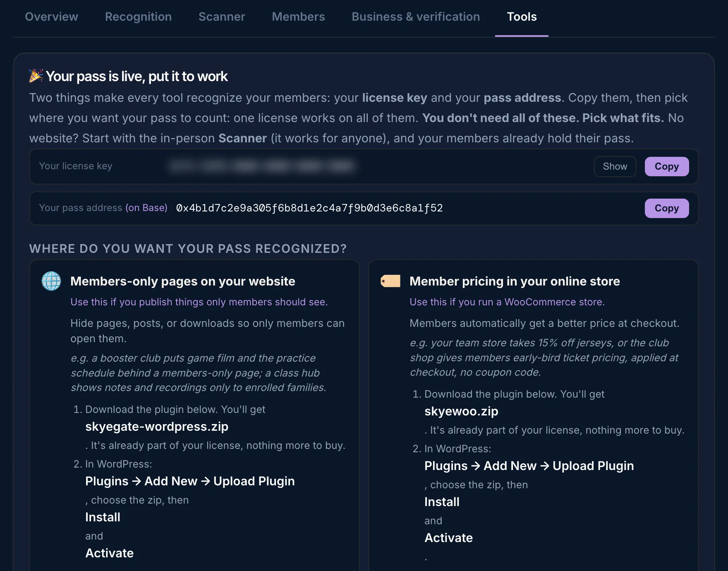
Task: Click "Your license key" label
Action: 76,166
